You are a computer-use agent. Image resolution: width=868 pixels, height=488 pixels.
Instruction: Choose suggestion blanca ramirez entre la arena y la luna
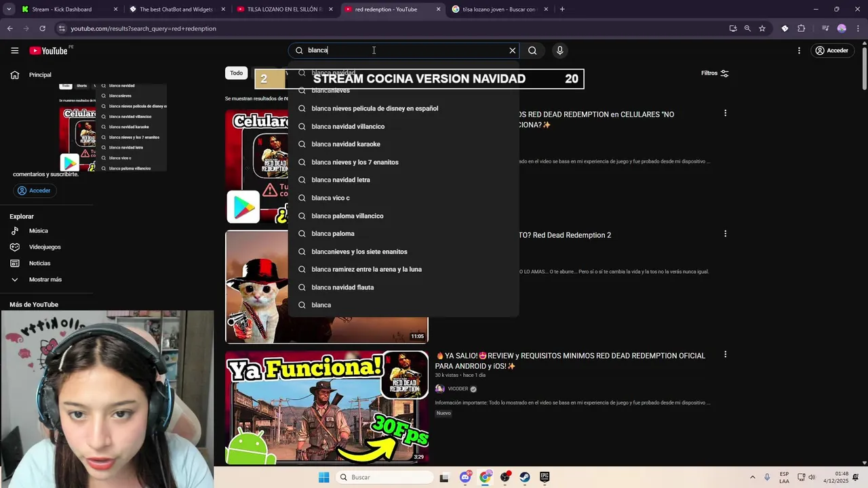click(403, 270)
